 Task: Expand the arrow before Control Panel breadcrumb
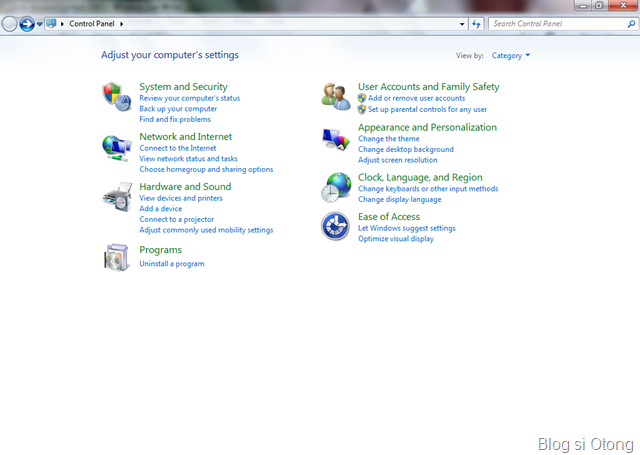tap(62, 24)
